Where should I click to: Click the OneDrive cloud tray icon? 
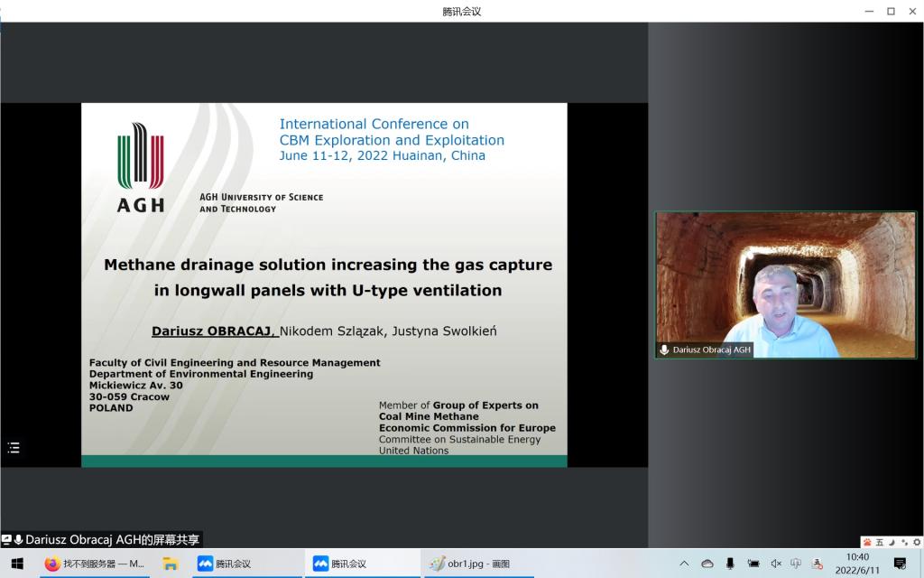point(707,564)
